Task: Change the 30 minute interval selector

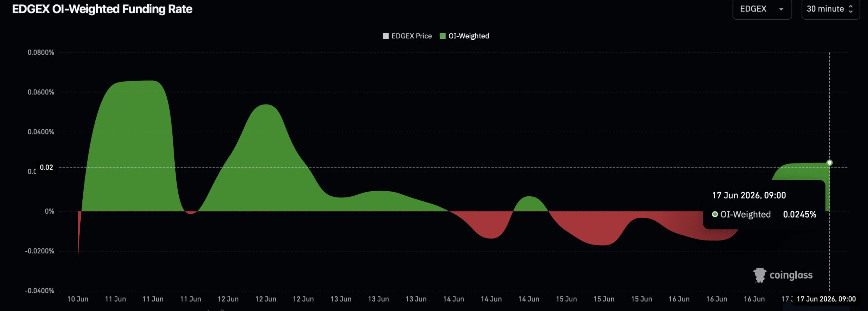Action: pyautogui.click(x=830, y=9)
